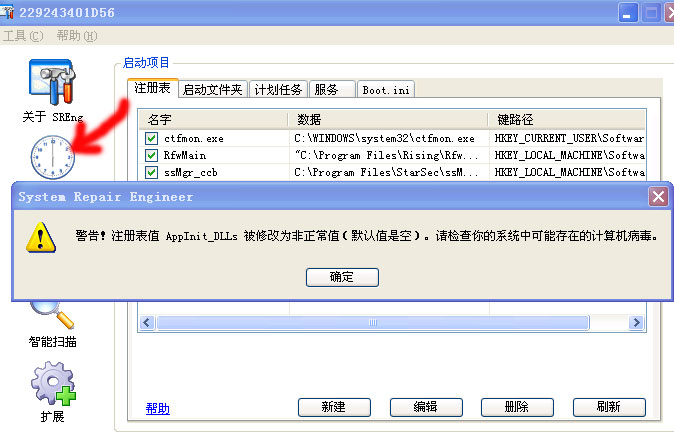Screen dimensions: 674x434
Task: Select the ssMgr_ccb name text
Action: (x=190, y=172)
